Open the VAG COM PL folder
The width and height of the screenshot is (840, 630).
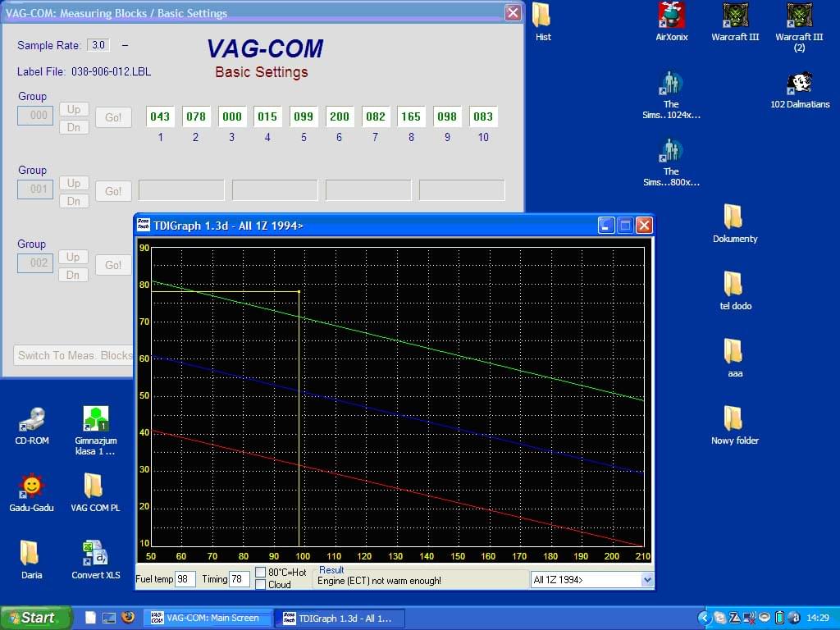[x=94, y=486]
